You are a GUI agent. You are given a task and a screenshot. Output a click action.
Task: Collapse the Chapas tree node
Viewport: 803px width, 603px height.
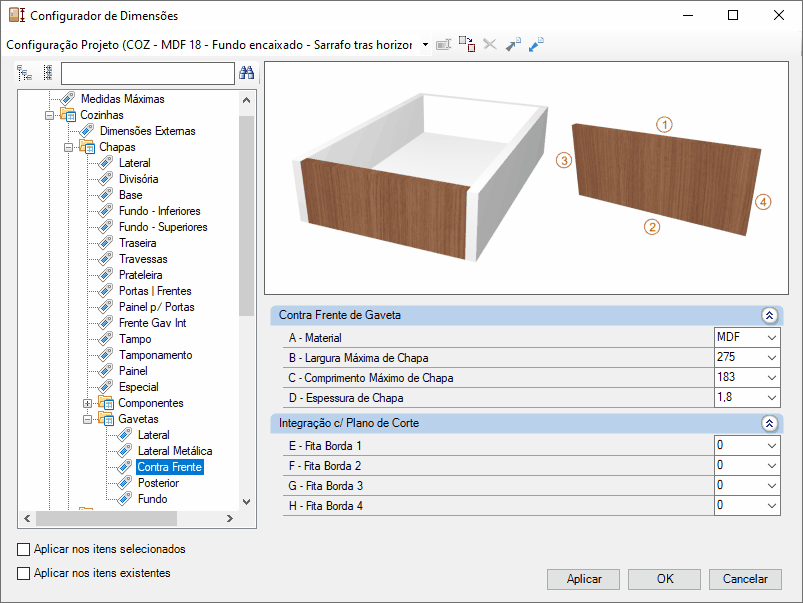click(x=68, y=148)
